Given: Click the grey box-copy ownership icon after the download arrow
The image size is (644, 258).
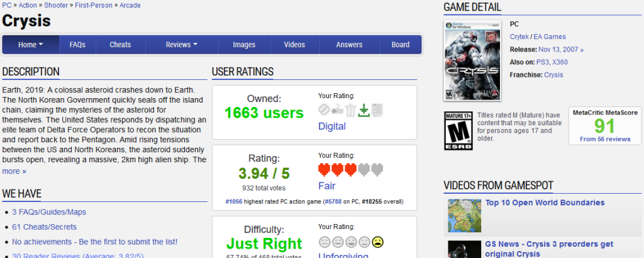Looking at the screenshot, I should point(377,110).
